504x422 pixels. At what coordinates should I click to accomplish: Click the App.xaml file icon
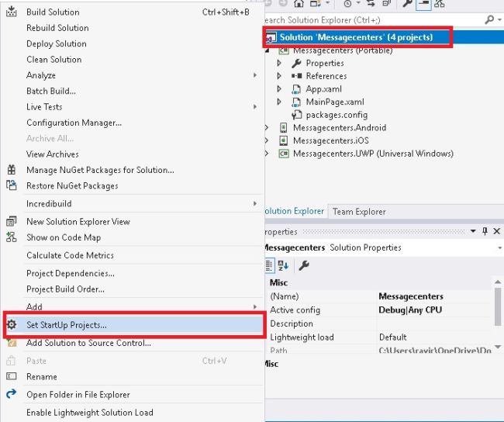click(296, 89)
